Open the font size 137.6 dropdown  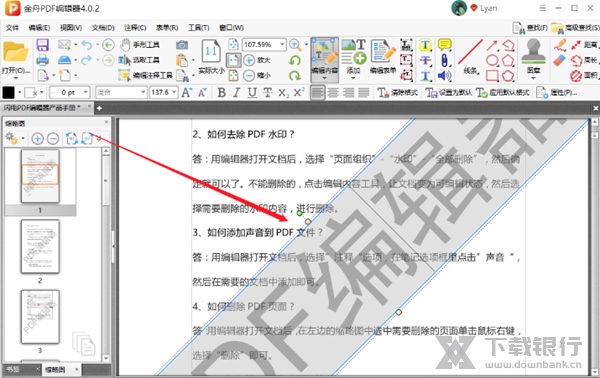tap(174, 93)
